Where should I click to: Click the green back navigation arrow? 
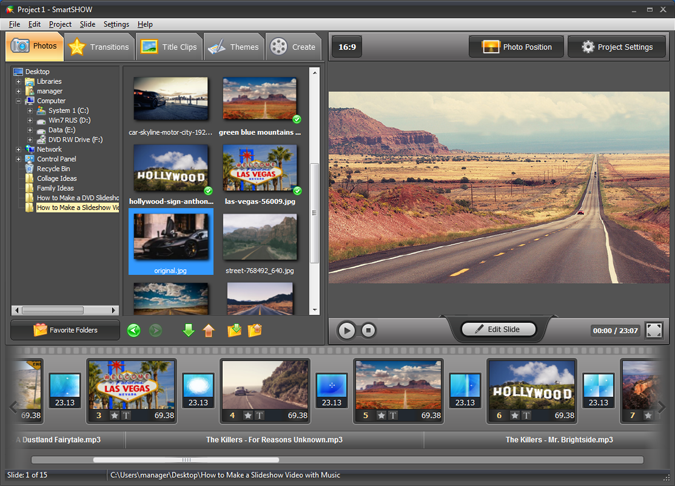[x=134, y=330]
